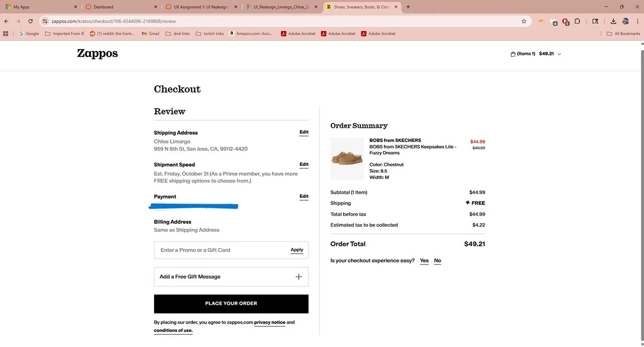This screenshot has height=347, width=644.
Task: Close the My Apps tab
Action: pyautogui.click(x=76, y=7)
